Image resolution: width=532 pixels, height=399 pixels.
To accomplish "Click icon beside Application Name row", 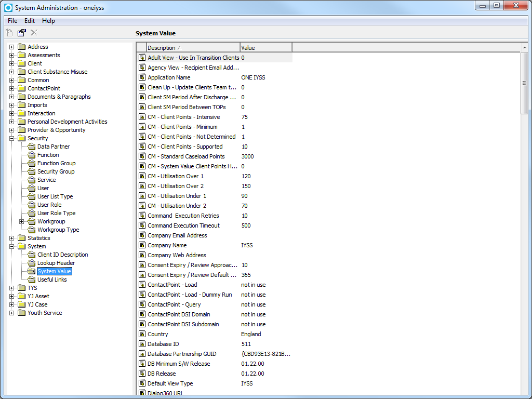I will tap(142, 77).
